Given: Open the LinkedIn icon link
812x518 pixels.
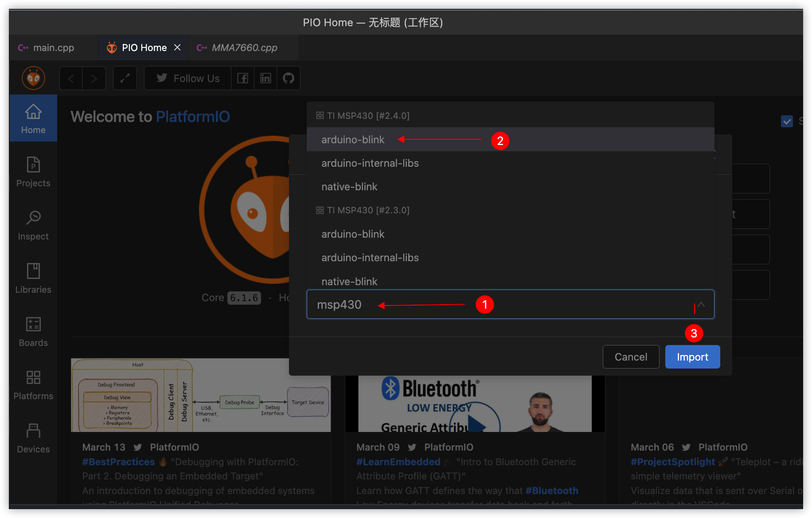Looking at the screenshot, I should pyautogui.click(x=265, y=78).
